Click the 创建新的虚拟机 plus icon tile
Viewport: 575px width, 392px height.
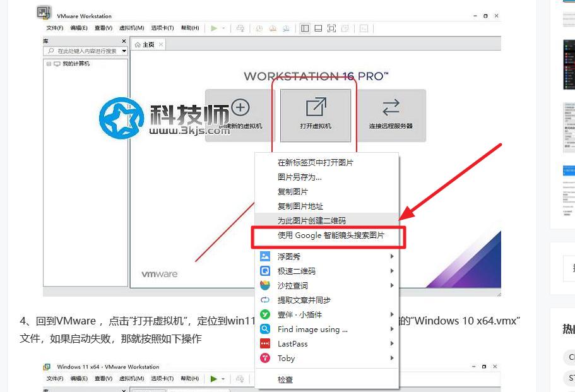(240, 116)
